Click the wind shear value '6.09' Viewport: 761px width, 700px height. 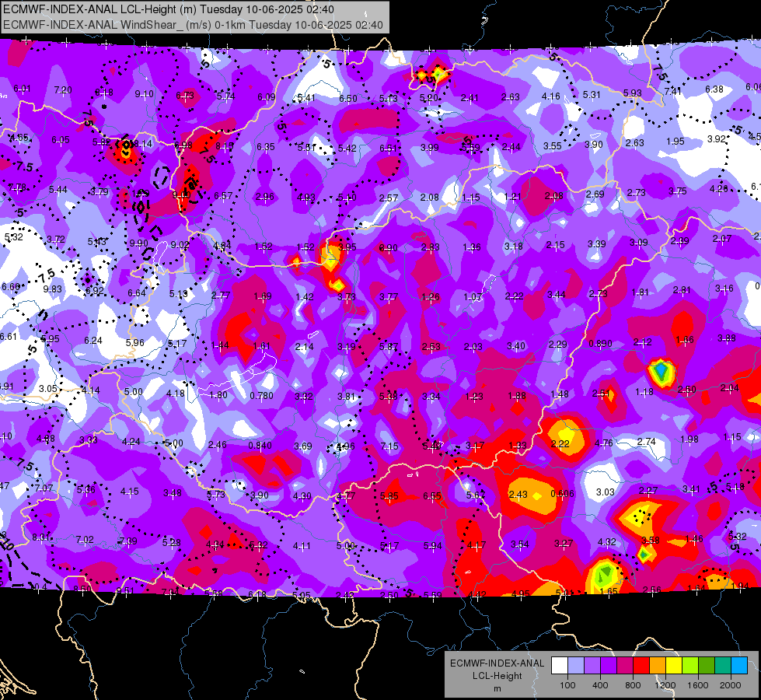267,97
